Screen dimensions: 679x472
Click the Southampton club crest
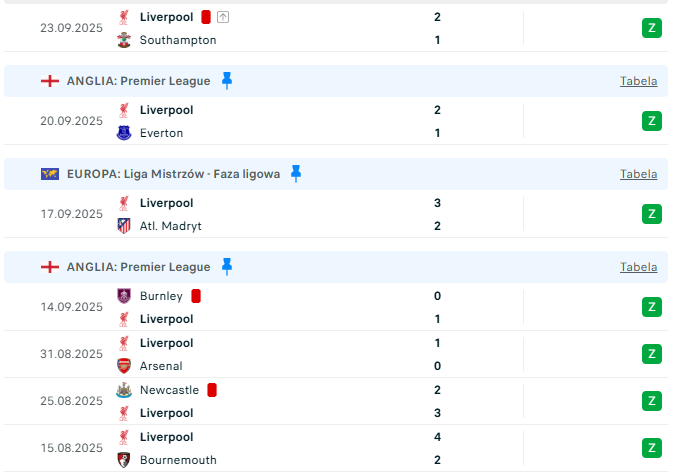coord(124,40)
